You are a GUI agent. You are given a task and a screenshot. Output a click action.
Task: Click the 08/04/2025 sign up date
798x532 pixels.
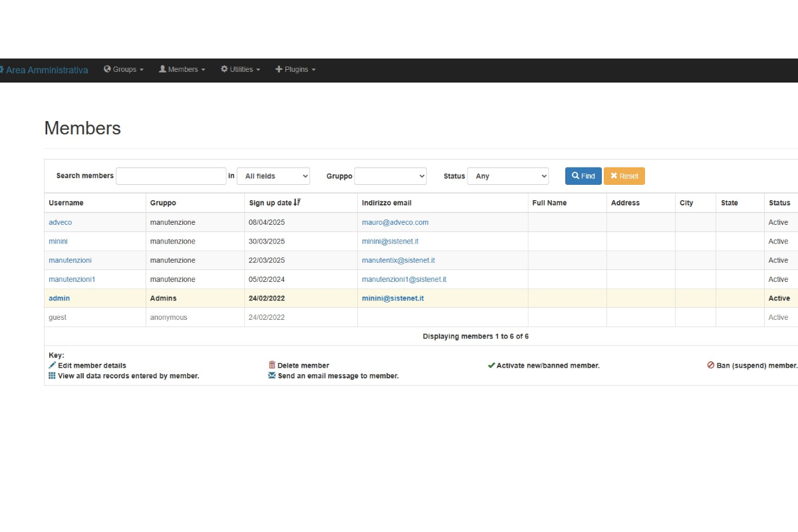[x=267, y=222]
